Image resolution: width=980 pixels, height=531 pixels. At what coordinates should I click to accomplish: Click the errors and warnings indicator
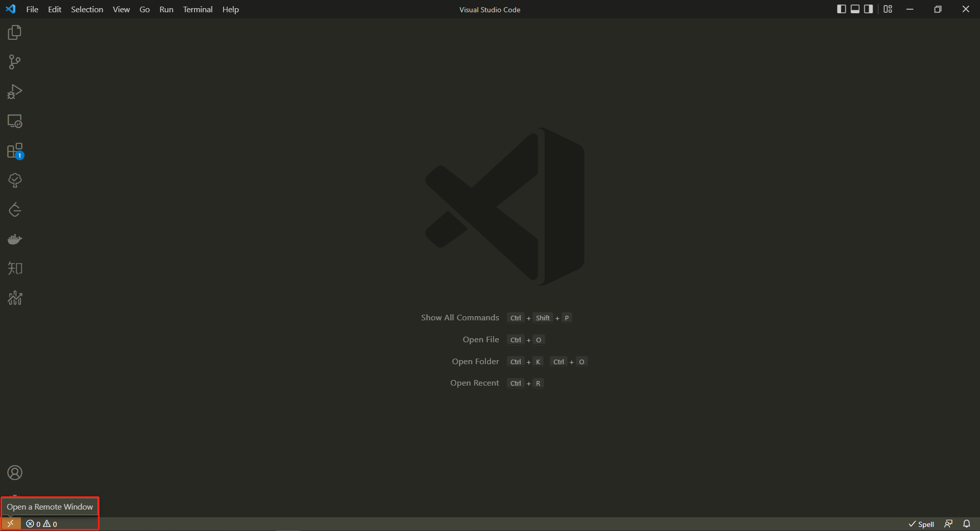click(42, 524)
